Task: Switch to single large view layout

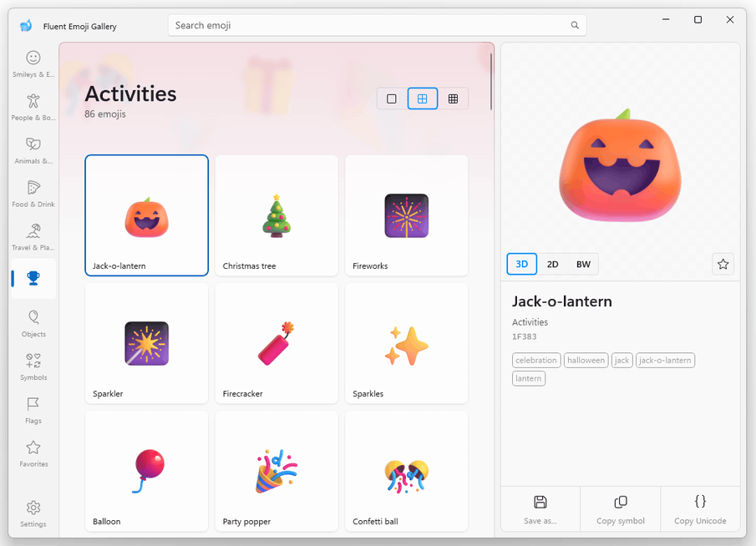Action: point(392,99)
